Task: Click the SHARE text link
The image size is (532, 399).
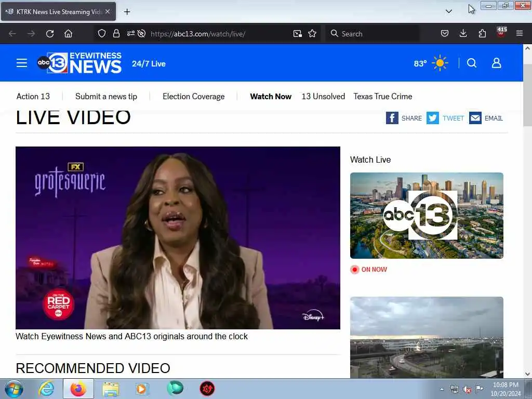Action: [x=411, y=118]
